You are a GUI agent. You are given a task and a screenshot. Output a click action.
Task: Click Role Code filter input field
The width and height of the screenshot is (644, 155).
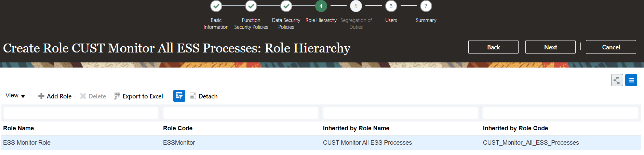tap(241, 113)
